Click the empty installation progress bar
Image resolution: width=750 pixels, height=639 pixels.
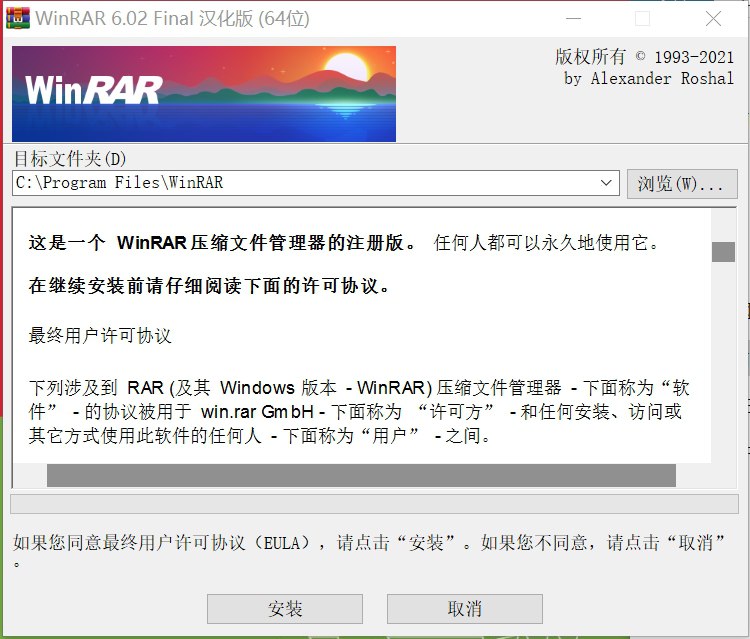[x=375, y=504]
